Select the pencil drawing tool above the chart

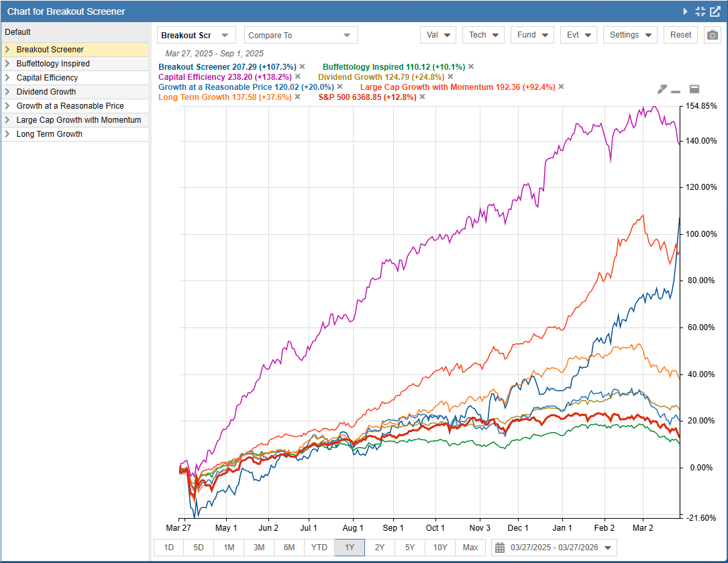click(662, 89)
